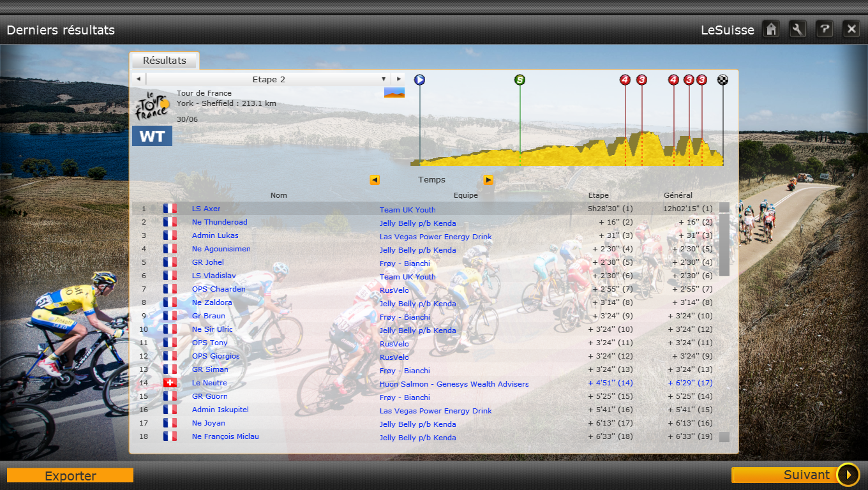The width and height of the screenshot is (868, 490).
Task: Open rider Ne Agounisimen
Action: 221,249
